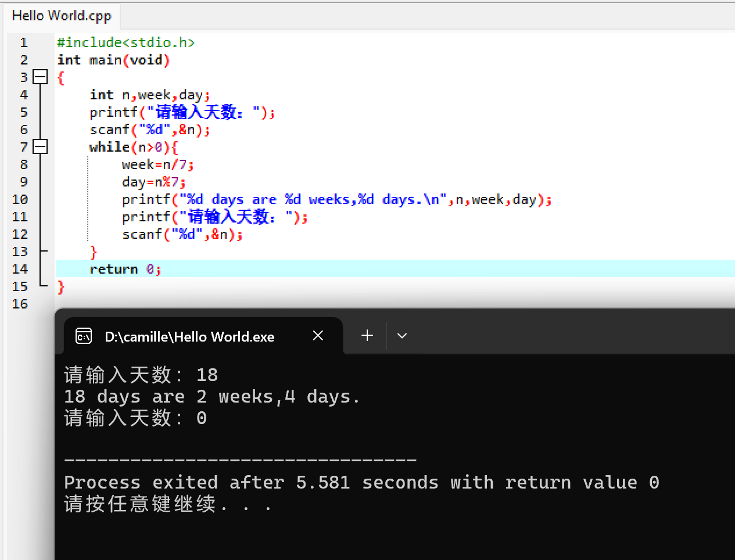Collapse the while loop fold at line 7
This screenshot has width=735, height=560.
(40, 146)
